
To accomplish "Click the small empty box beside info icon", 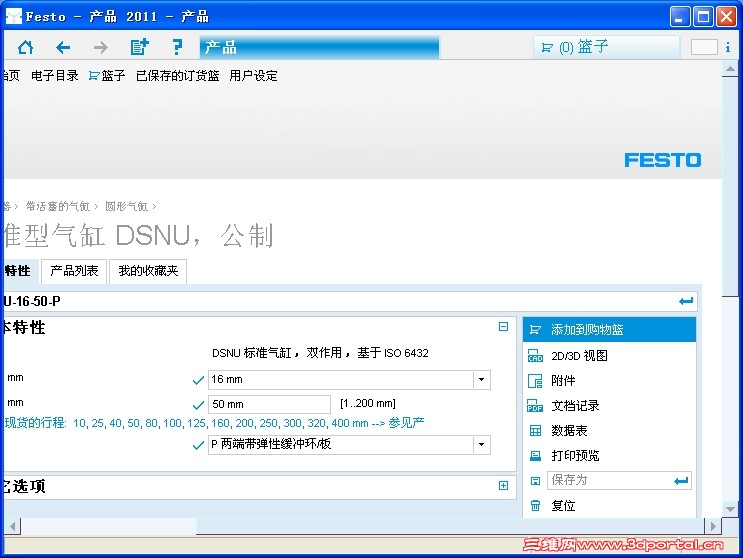I will tap(704, 47).
